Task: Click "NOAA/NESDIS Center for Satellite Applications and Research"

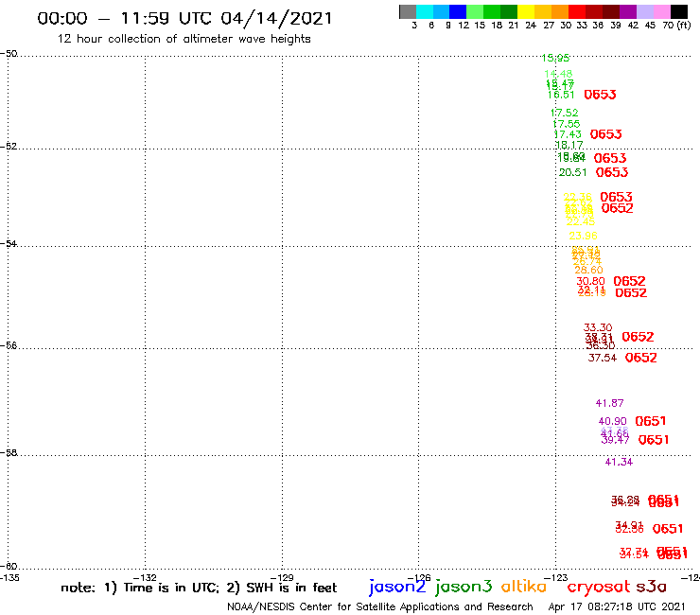Action: pos(380,606)
